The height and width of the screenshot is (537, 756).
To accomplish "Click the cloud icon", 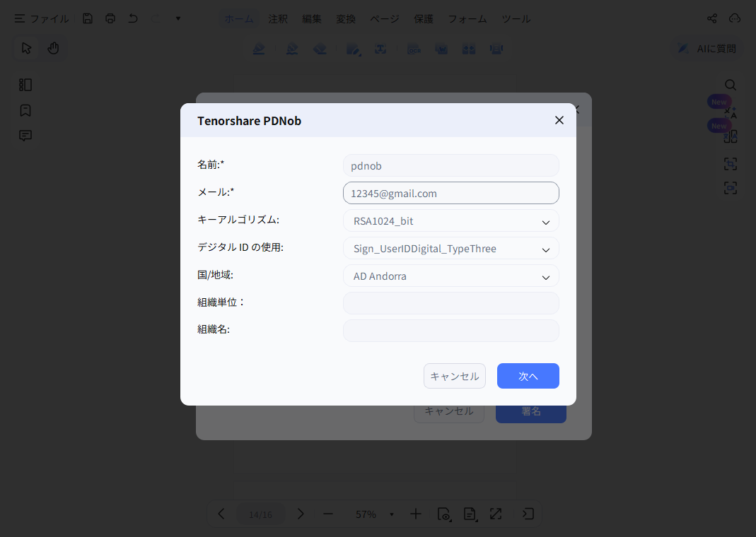I will 734,18.
